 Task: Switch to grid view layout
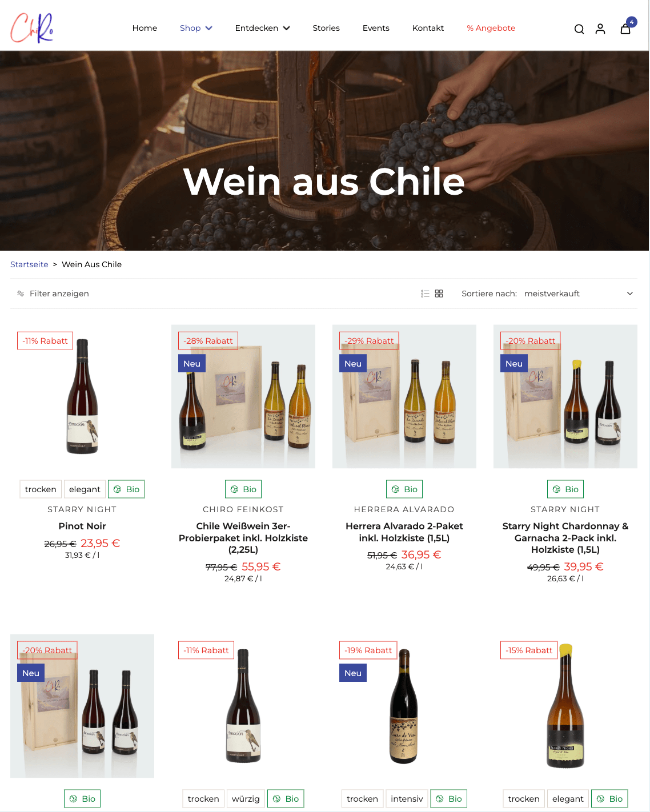[439, 294]
